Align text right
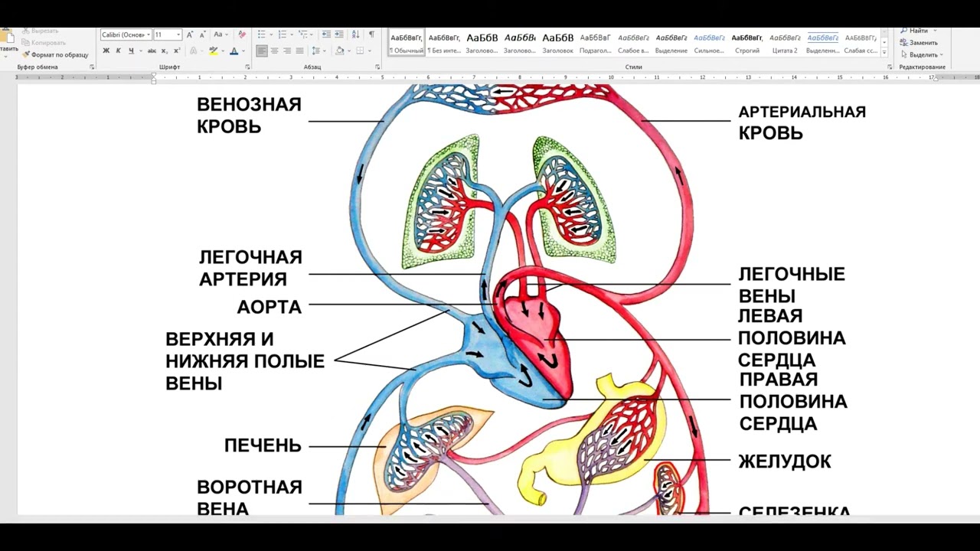 286,51
